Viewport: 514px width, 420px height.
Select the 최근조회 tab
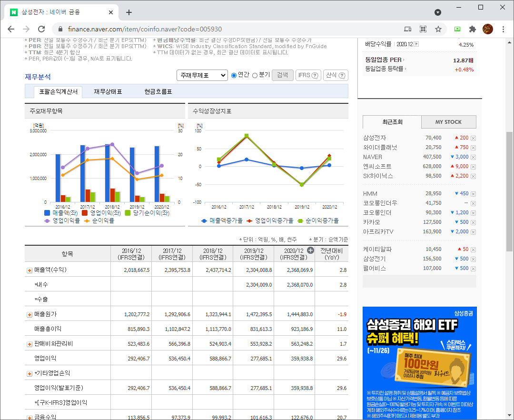coord(392,122)
